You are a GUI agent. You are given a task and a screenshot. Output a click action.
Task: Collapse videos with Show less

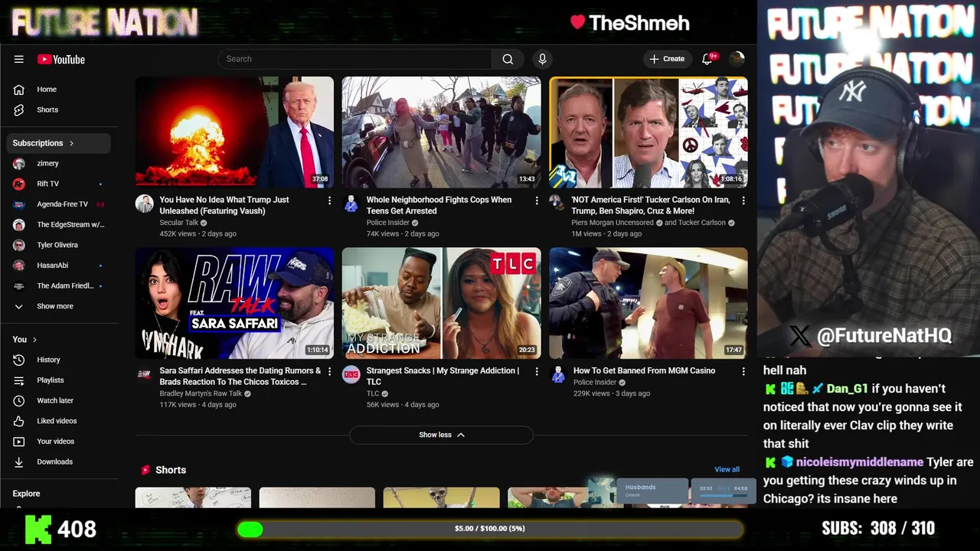pyautogui.click(x=441, y=435)
